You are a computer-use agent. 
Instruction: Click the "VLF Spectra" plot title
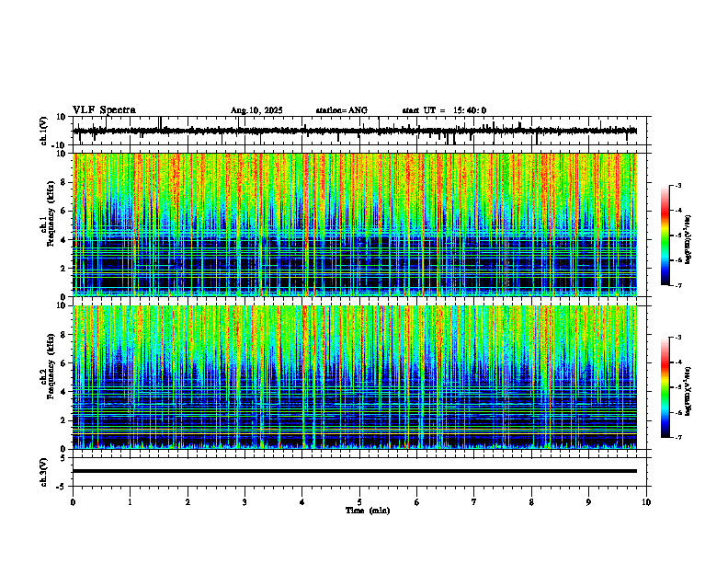104,110
